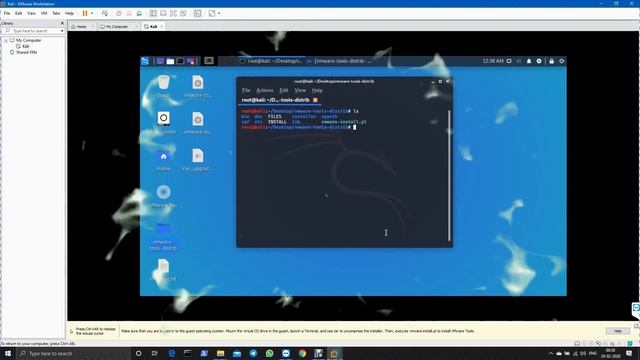Open the VMware Tabs menu

56,13
